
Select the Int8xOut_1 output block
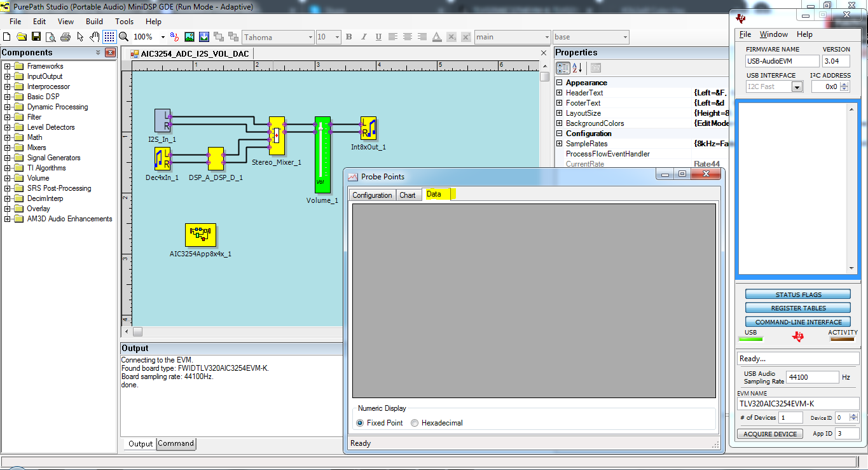point(368,128)
